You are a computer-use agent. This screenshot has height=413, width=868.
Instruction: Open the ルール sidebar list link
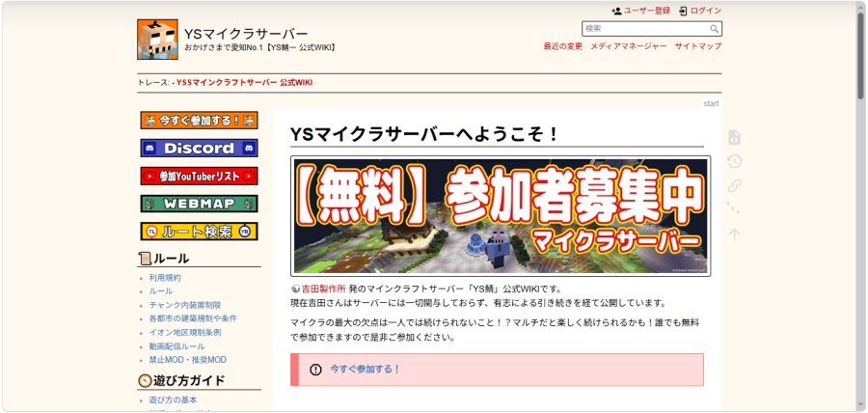click(x=160, y=291)
